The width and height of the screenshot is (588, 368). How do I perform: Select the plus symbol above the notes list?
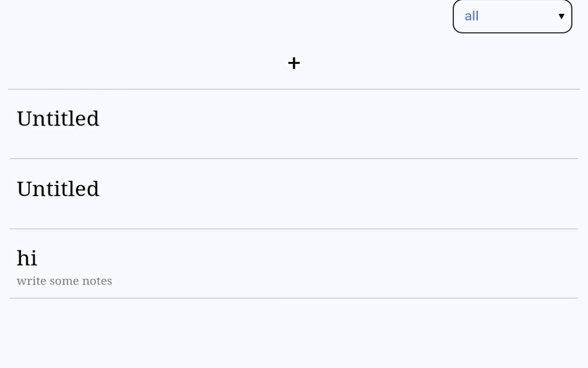[x=294, y=63]
